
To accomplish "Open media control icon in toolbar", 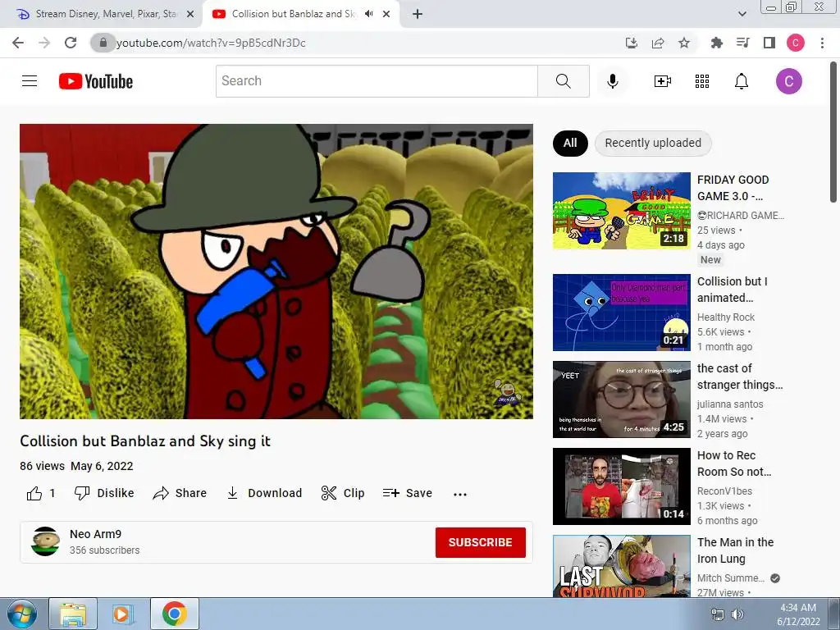I will point(743,43).
